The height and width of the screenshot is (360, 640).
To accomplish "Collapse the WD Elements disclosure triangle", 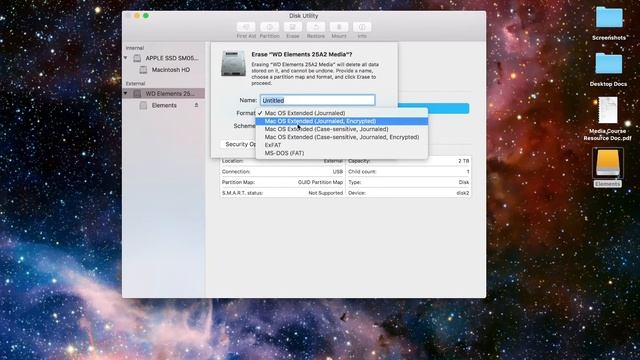I will click(x=126, y=93).
